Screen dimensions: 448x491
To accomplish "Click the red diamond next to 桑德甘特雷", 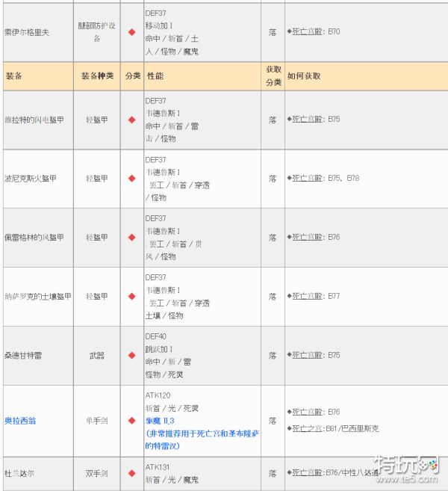I will click(131, 356).
